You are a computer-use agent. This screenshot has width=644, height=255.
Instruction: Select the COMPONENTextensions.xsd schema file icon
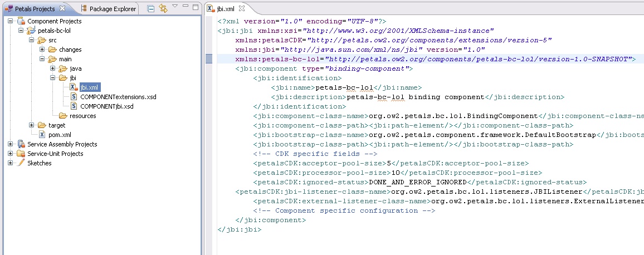tap(74, 97)
